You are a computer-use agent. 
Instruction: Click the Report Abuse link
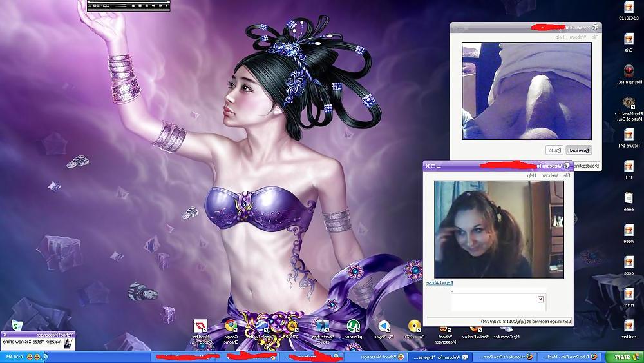pos(439,283)
